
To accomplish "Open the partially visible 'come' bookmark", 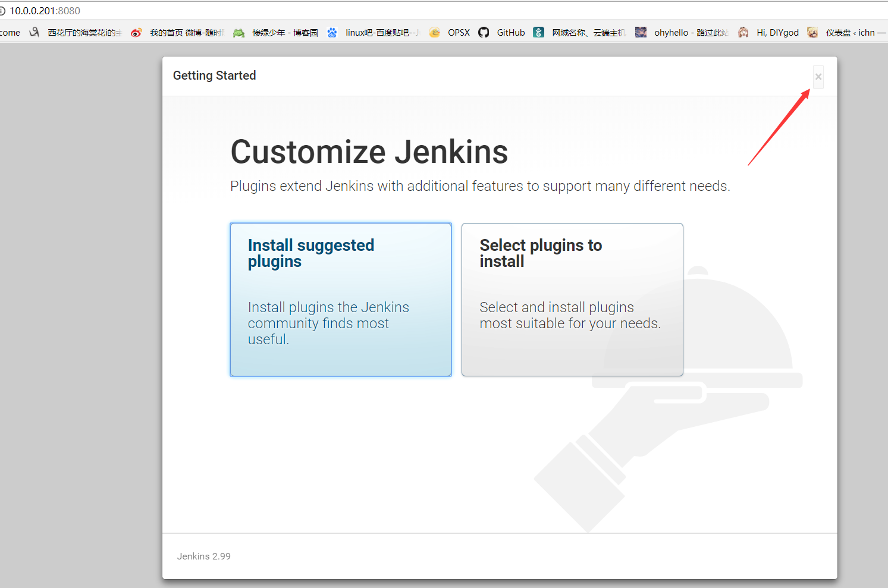I will [x=10, y=32].
